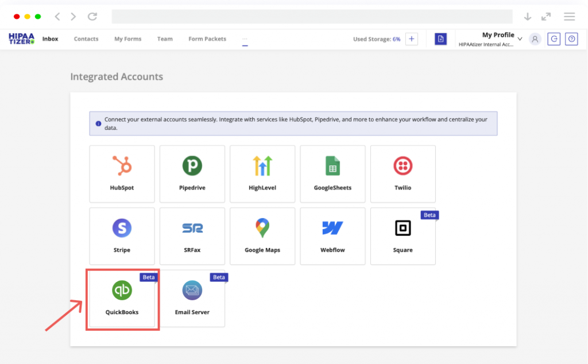Click the Beta badge on Square
This screenshot has width=588, height=364.
430,215
